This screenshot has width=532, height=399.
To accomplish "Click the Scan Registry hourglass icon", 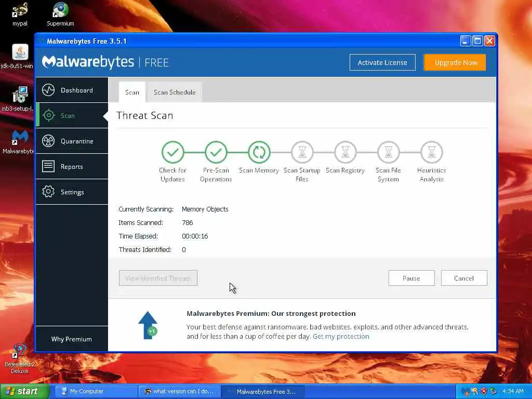I will point(345,152).
